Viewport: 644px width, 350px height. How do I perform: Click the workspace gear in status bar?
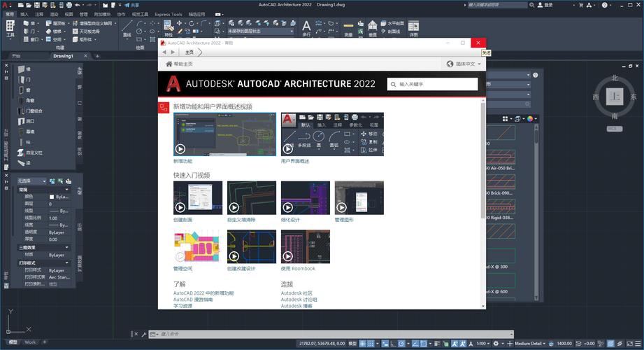coord(496,344)
